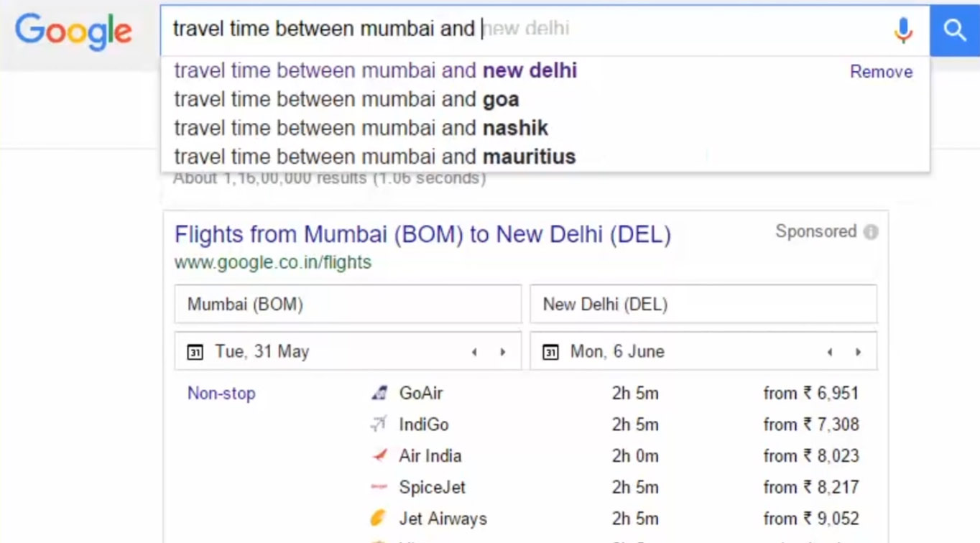
Task: Pick the 'mumbai and mauritius' suggestion
Action: (x=374, y=157)
